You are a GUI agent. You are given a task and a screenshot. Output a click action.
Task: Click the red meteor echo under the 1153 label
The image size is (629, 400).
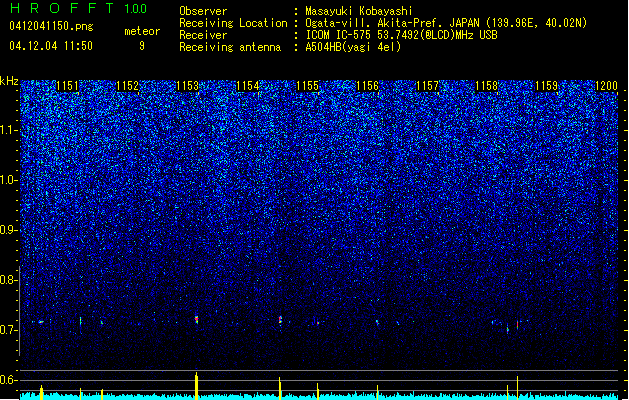click(x=196, y=319)
